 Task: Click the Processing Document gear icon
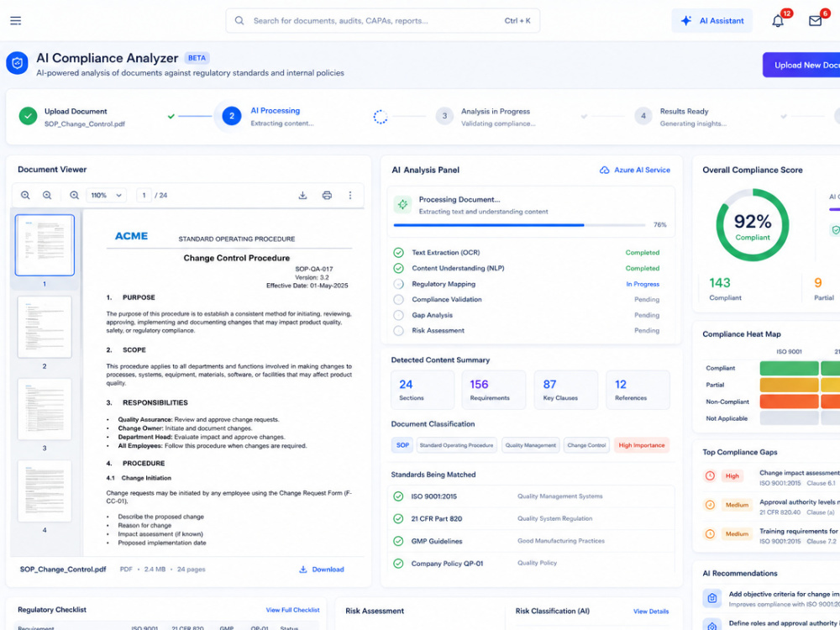(402, 204)
